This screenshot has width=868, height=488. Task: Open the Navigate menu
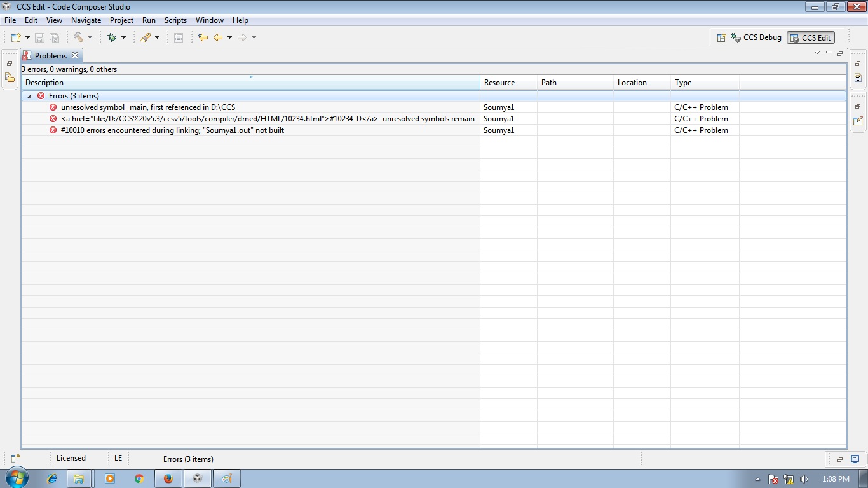86,20
